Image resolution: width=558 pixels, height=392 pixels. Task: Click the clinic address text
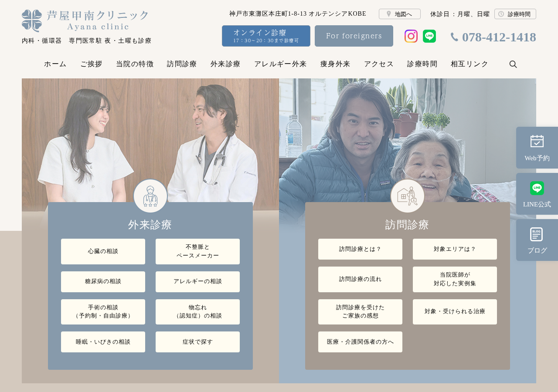point(298,14)
